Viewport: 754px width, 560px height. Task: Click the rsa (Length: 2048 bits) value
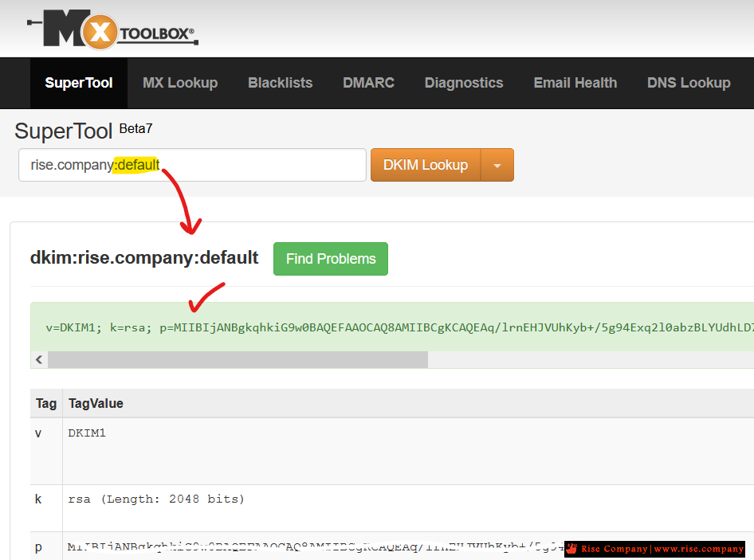point(156,499)
